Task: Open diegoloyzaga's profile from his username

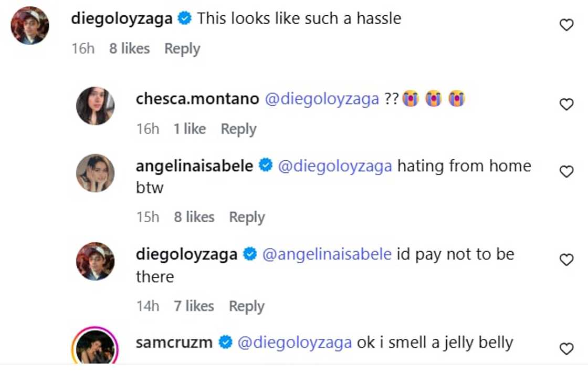Action: [123, 18]
